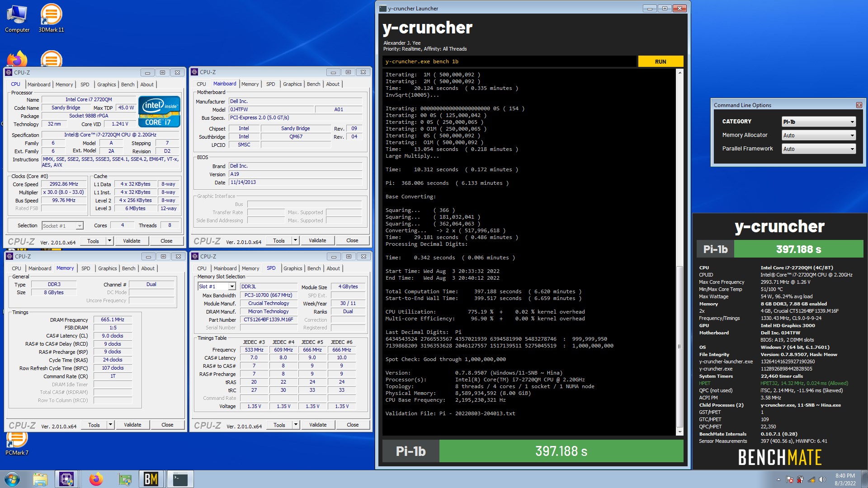Open the Memory Allocator dropdown
The width and height of the screenshot is (868, 488).
point(819,135)
